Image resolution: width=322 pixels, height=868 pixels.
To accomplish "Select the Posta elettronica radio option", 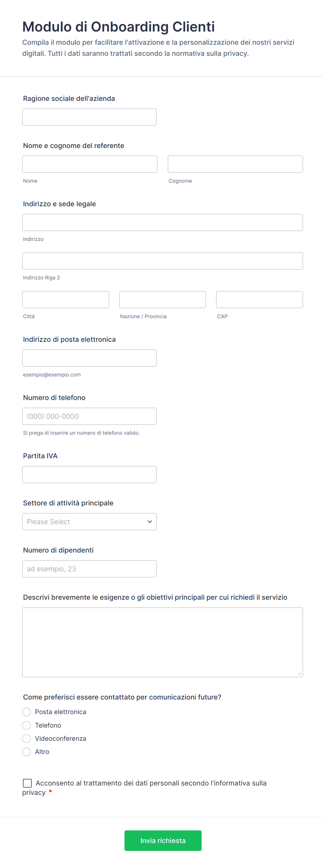I will point(27,712).
